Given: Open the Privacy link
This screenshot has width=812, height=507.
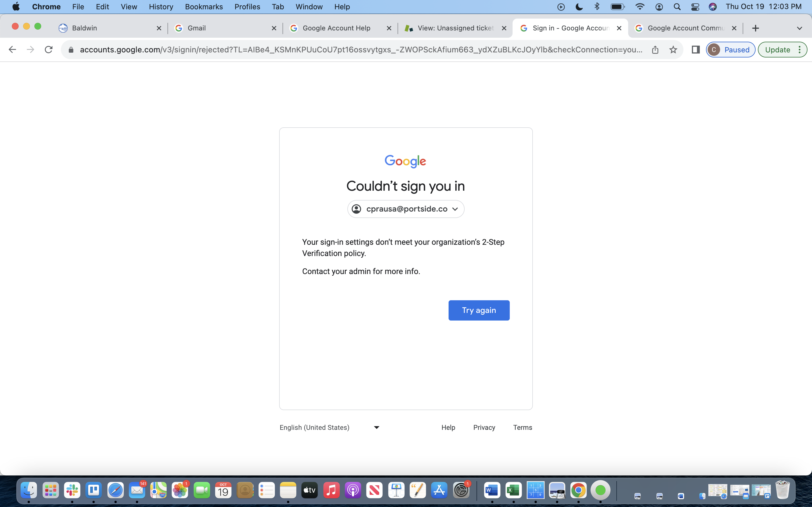Looking at the screenshot, I should [x=484, y=428].
